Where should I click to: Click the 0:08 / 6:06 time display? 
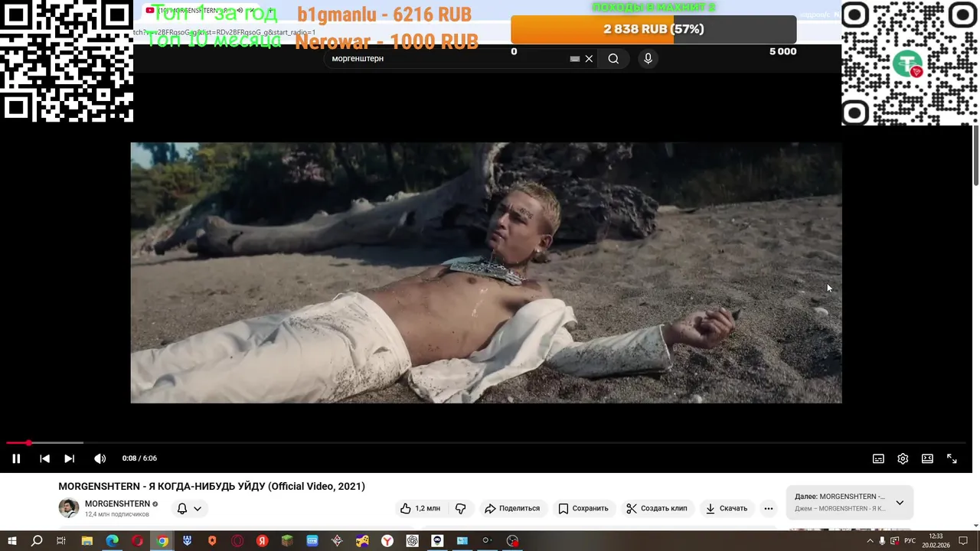139,458
